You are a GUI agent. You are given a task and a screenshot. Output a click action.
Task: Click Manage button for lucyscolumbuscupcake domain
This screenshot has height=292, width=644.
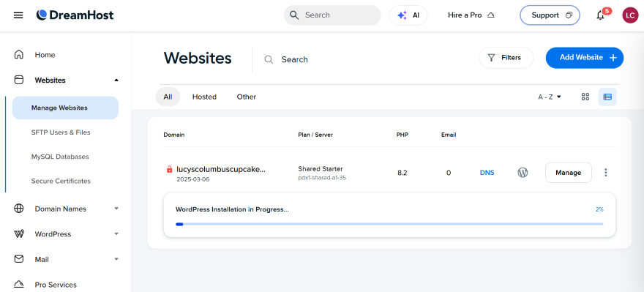tap(569, 173)
